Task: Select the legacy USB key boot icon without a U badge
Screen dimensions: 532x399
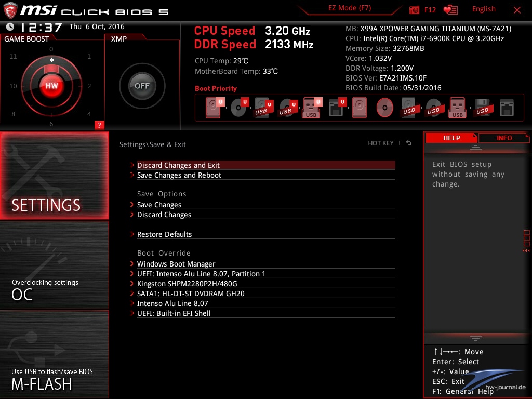Action: click(457, 108)
